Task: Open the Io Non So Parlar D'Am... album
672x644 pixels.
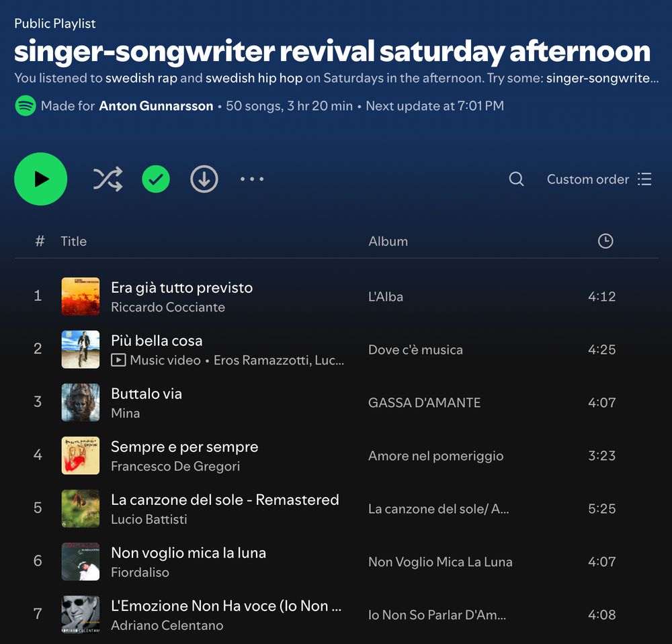Action: click(x=437, y=615)
